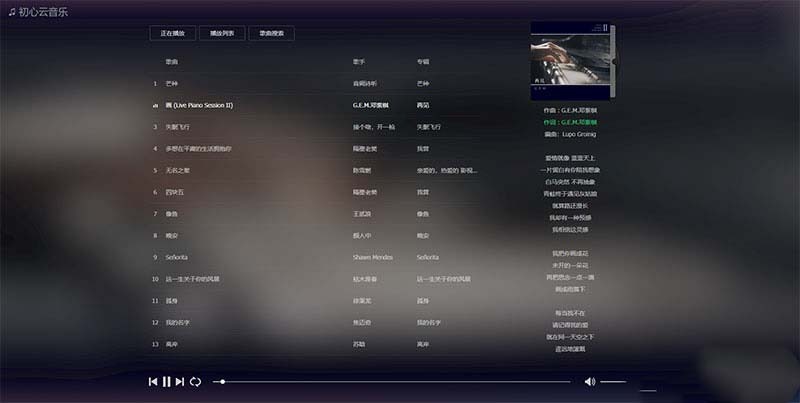
Task: Click the album cover artwork
Action: (x=570, y=60)
